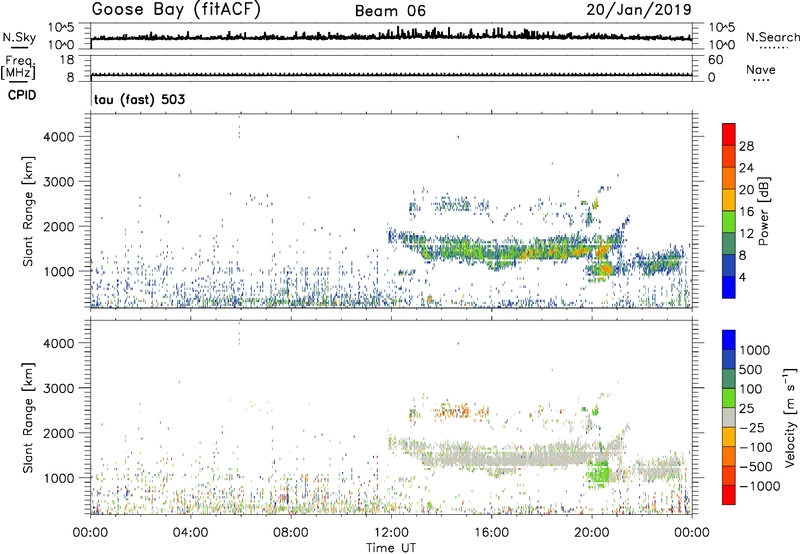Screen dimensions: 800x554
Task: Pick the bottom blue segment below 4 dB
Action: coord(729,287)
